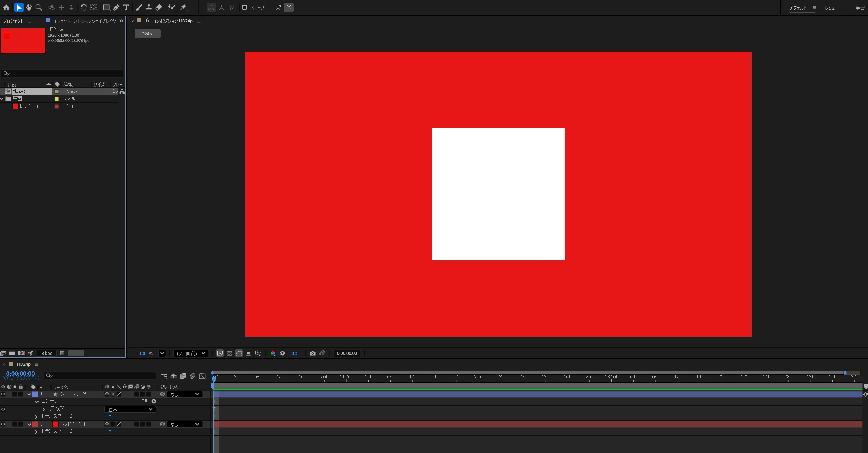
Task: Enable the Snap checkbox
Action: tap(245, 7)
